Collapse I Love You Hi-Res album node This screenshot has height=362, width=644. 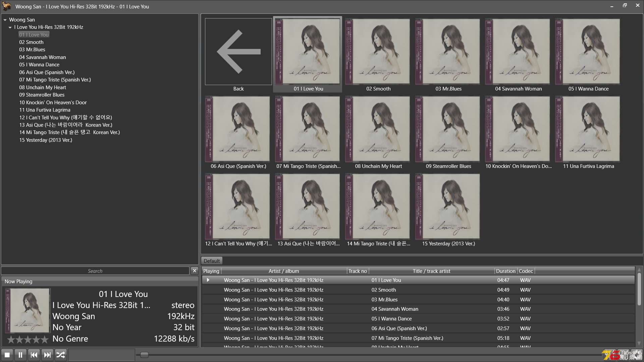click(x=10, y=27)
